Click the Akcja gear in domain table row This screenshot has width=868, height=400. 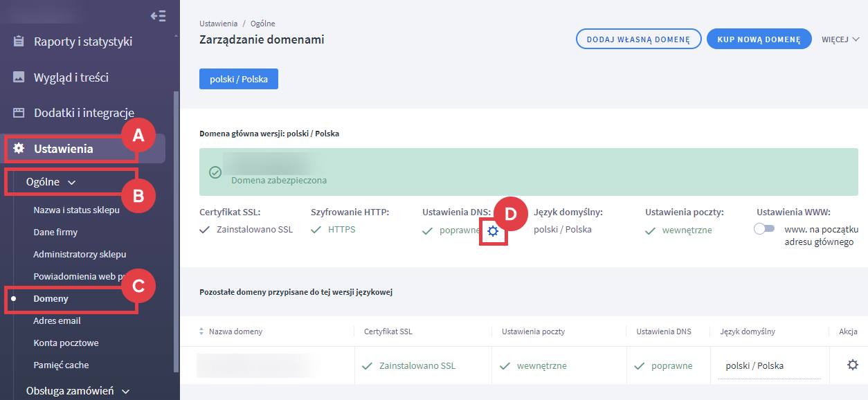853,365
